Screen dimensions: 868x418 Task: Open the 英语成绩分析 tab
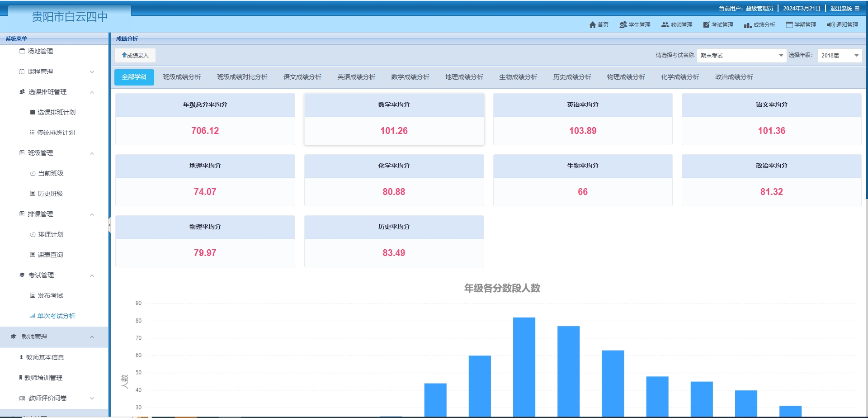click(356, 77)
